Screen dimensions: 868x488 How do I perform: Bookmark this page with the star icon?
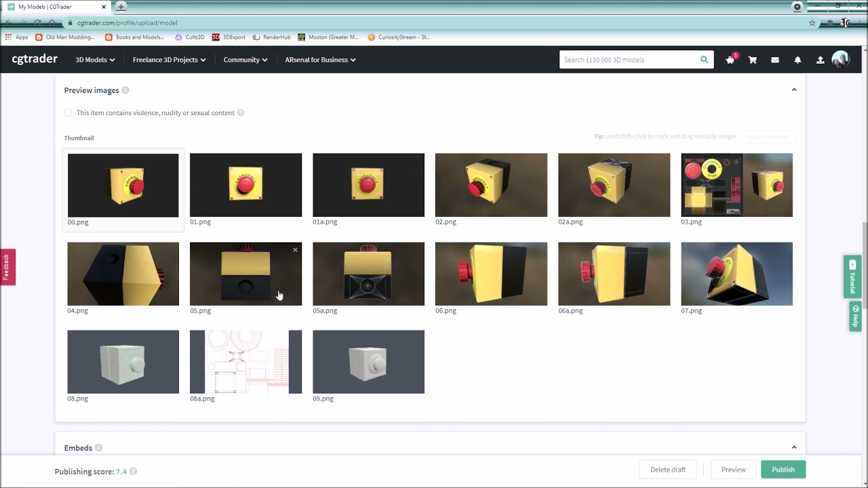[x=812, y=22]
